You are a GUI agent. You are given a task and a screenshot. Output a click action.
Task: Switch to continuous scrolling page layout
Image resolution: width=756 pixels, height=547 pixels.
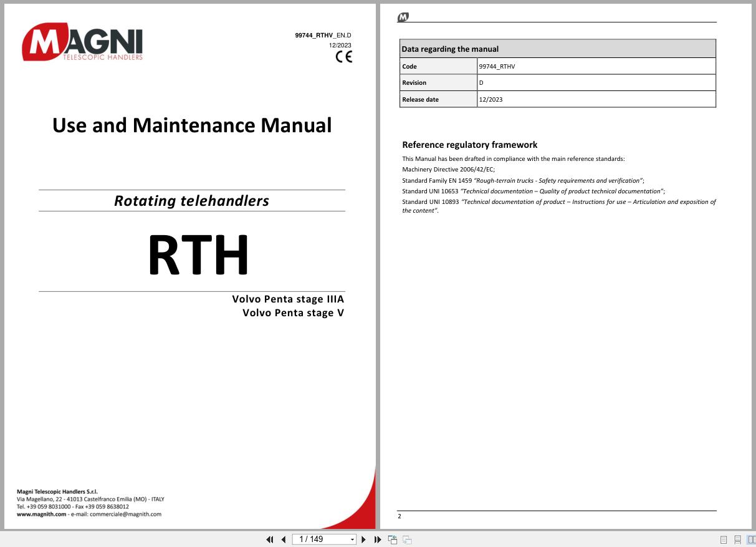pos(738,540)
